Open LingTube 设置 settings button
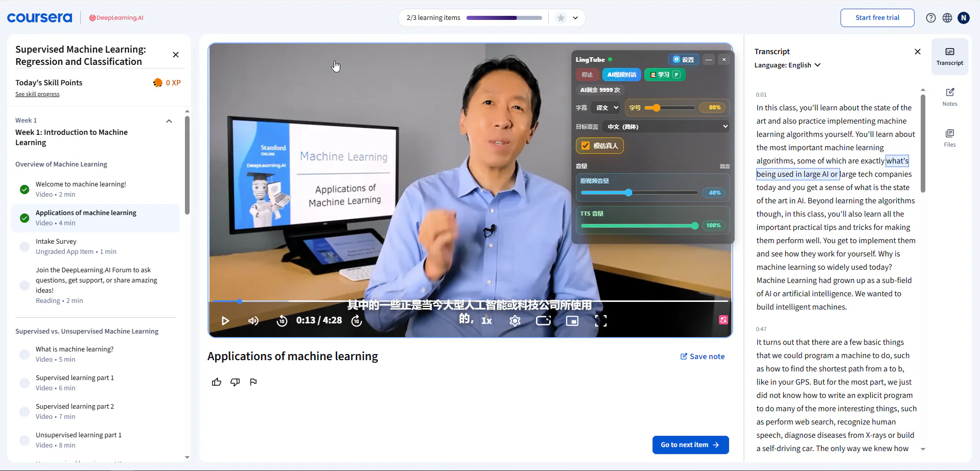 click(683, 60)
